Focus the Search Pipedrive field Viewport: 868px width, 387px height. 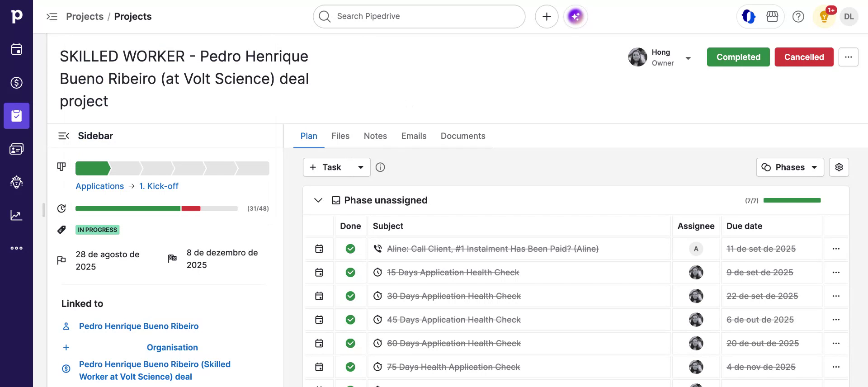tap(419, 17)
